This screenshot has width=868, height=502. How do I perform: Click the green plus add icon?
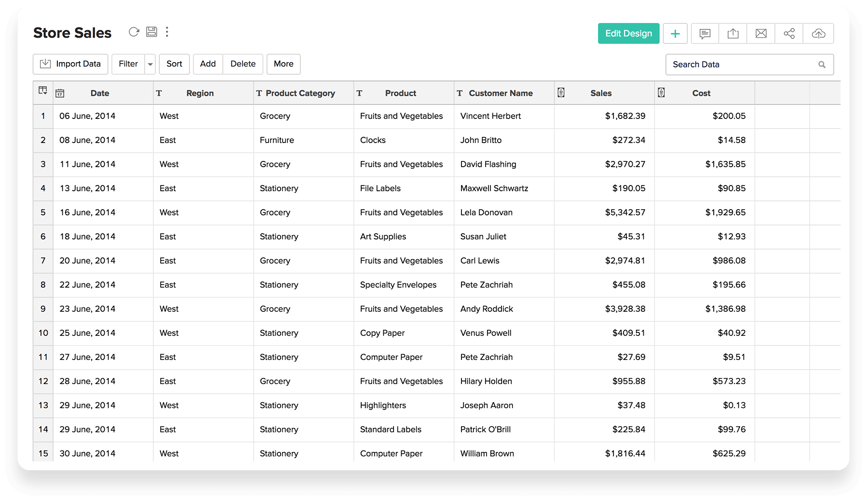coord(675,34)
